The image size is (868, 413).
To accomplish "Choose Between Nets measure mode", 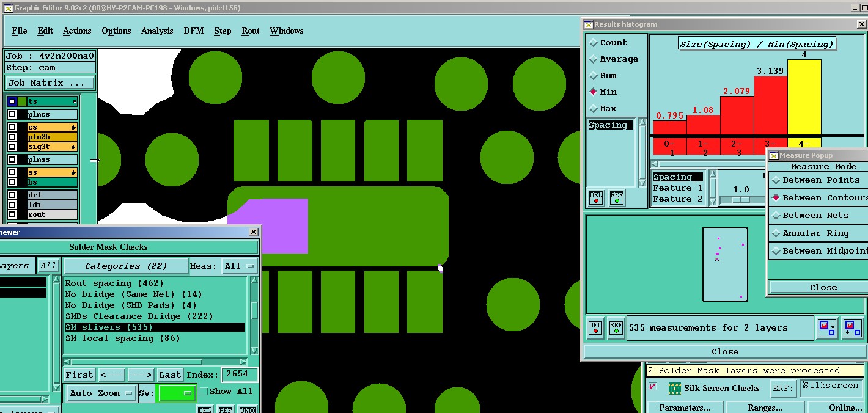I will pos(776,216).
